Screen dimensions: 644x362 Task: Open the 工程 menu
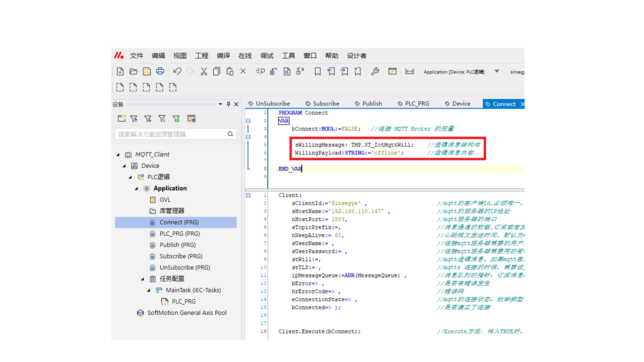point(202,56)
